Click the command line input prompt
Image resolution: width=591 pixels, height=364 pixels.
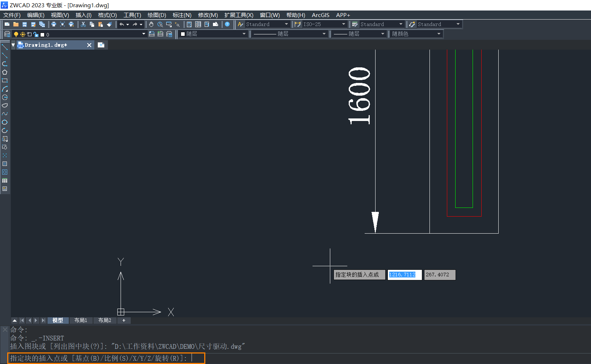click(106, 358)
